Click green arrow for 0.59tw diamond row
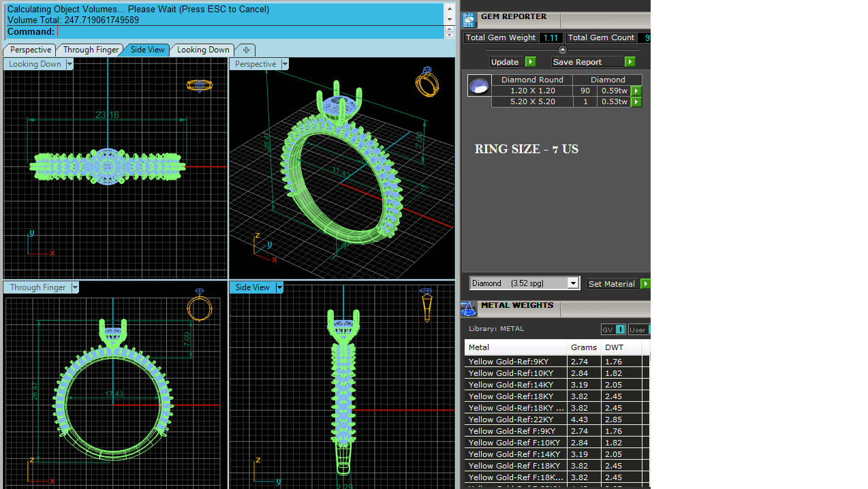Image resolution: width=868 pixels, height=489 pixels. (x=636, y=91)
